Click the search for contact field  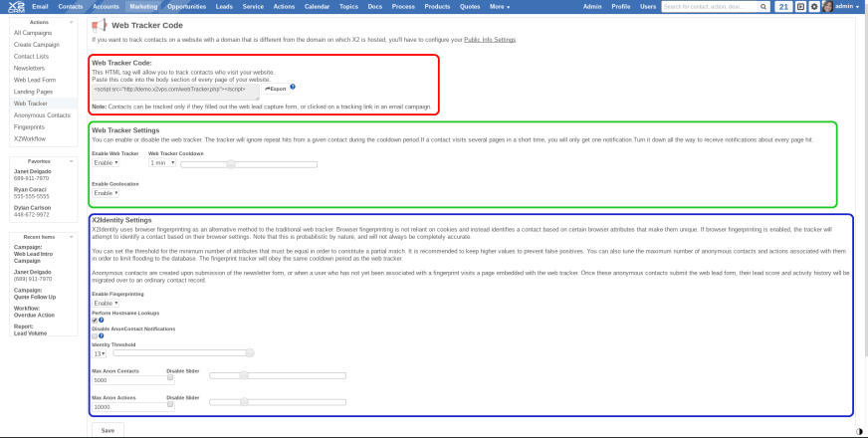click(x=710, y=7)
